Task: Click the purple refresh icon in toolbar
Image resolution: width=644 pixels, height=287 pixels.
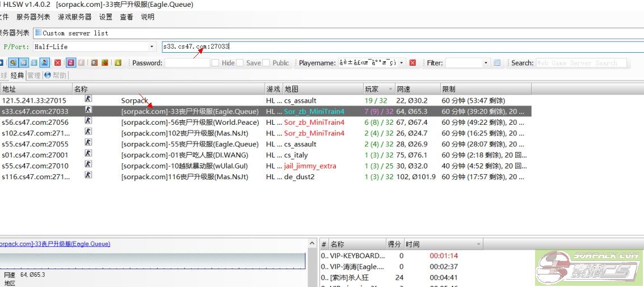Action: [71, 63]
